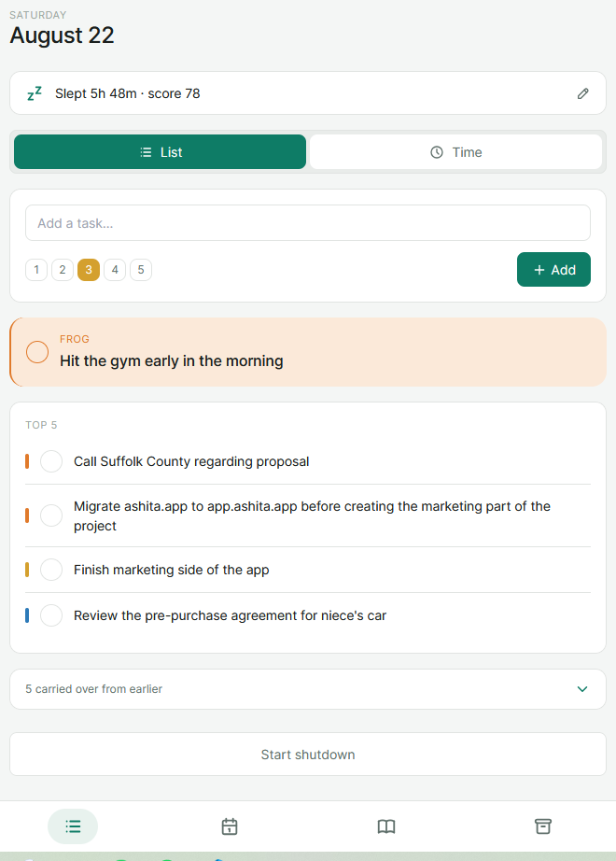Click the pencil icon to edit sleep entry
The height and width of the screenshot is (861, 616).
click(x=582, y=94)
